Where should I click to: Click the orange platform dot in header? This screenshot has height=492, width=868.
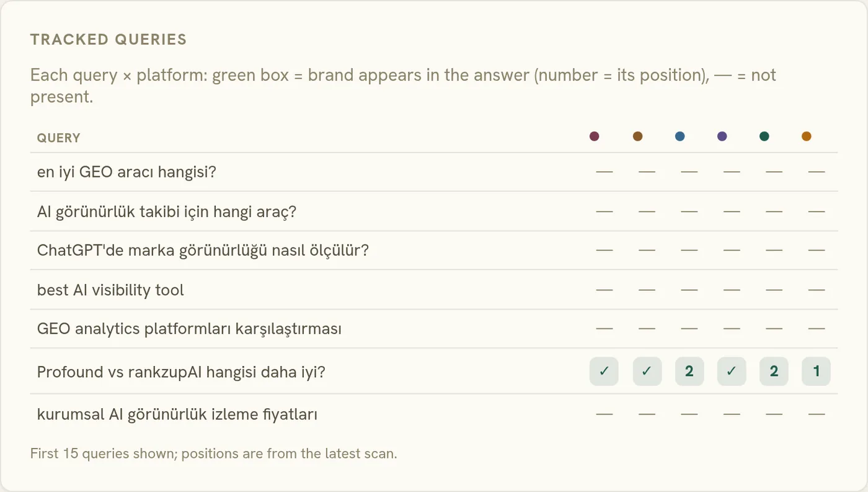click(x=807, y=136)
